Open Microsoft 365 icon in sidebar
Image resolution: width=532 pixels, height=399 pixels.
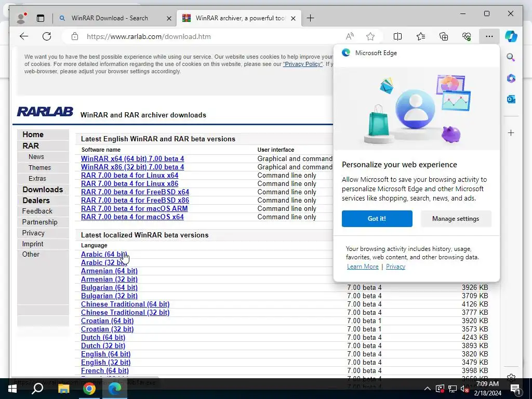click(511, 78)
